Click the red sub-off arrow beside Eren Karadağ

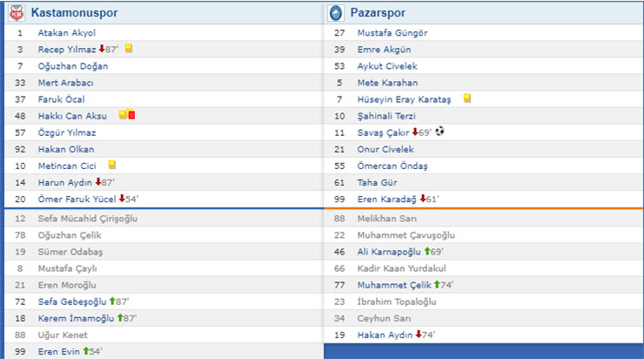point(423,199)
